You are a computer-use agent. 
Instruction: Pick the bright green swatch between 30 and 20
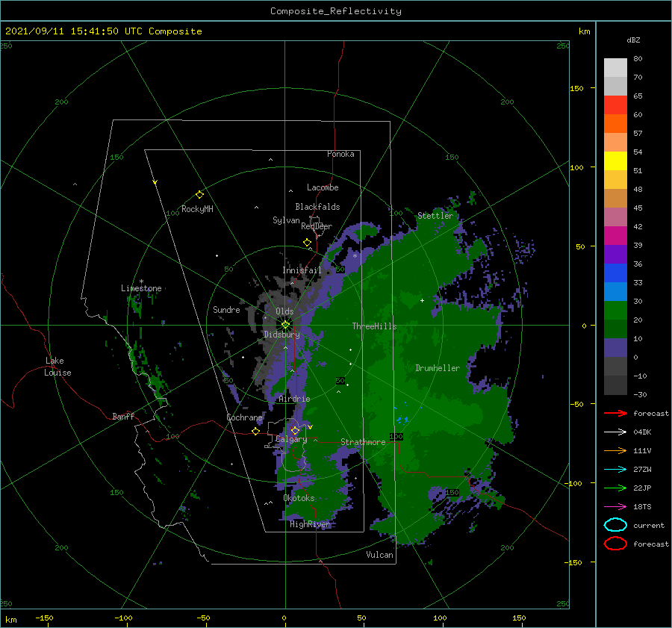pos(615,310)
